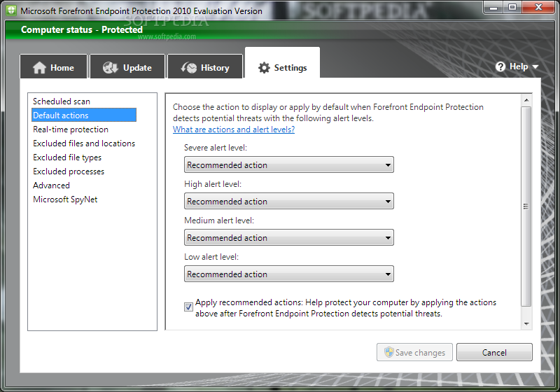Minimize the Forefront window
The height and width of the screenshot is (392, 560).
(x=493, y=7)
